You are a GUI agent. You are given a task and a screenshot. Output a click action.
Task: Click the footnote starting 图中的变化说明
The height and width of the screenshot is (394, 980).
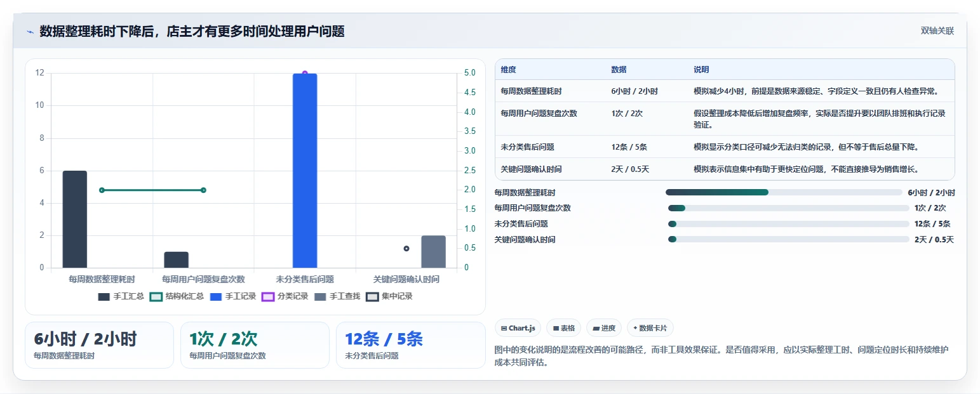coord(721,357)
